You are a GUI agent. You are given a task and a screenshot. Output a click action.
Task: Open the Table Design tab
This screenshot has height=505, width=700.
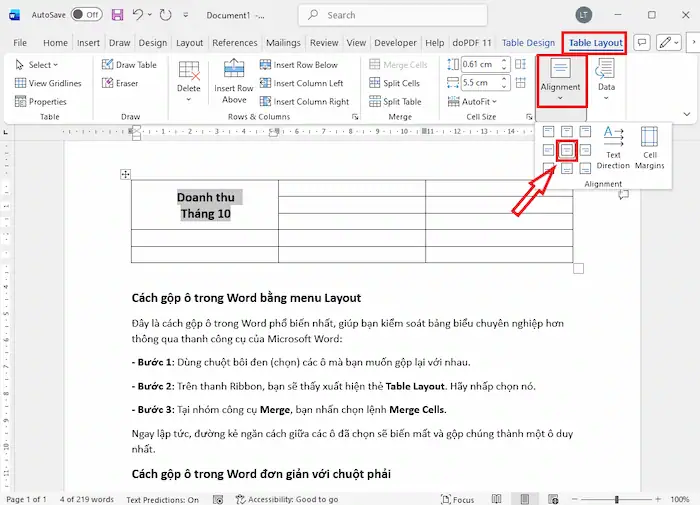coord(528,43)
